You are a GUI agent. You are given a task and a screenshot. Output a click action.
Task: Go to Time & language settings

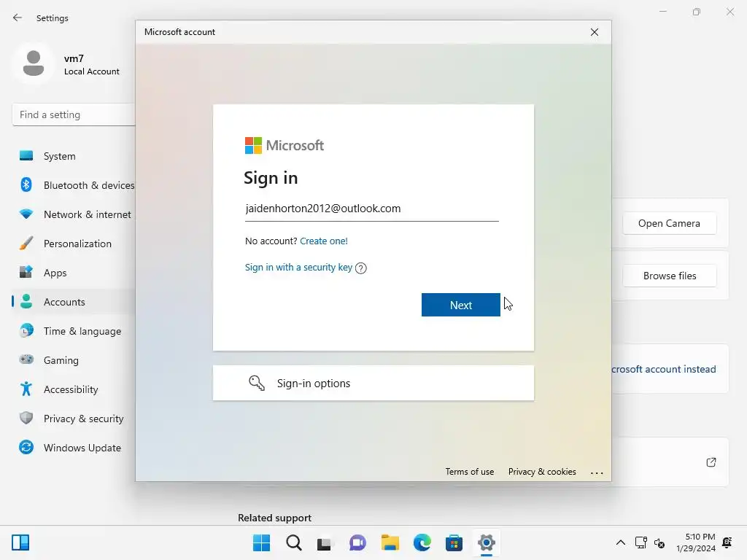coord(75,330)
